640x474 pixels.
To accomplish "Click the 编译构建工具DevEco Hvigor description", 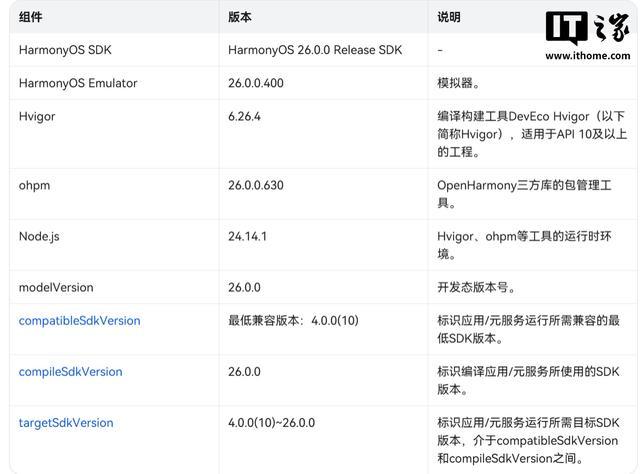I will (532, 134).
